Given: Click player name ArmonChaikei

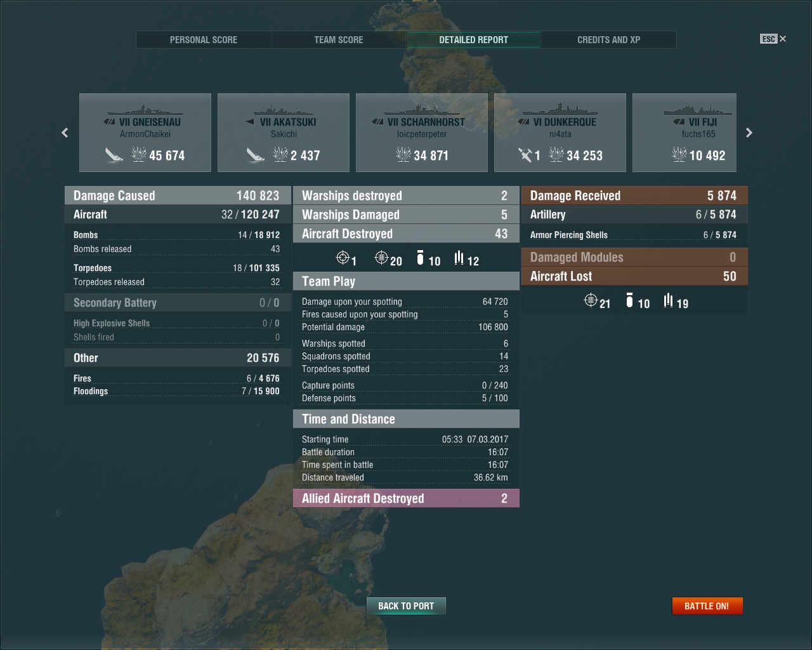Looking at the screenshot, I should (145, 134).
